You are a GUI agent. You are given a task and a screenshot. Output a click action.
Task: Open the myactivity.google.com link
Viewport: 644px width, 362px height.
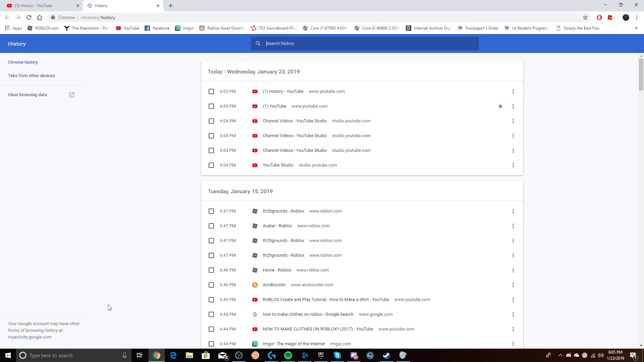click(x=30, y=337)
